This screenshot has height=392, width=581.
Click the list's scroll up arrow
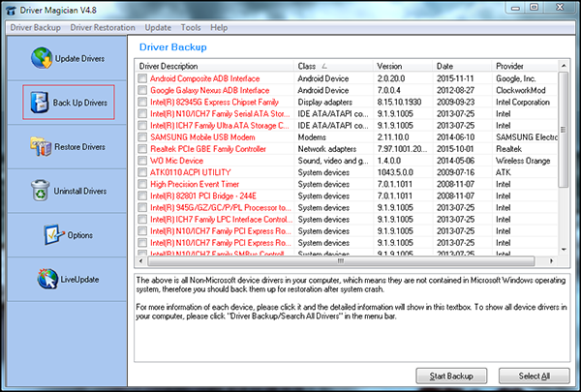(x=564, y=66)
